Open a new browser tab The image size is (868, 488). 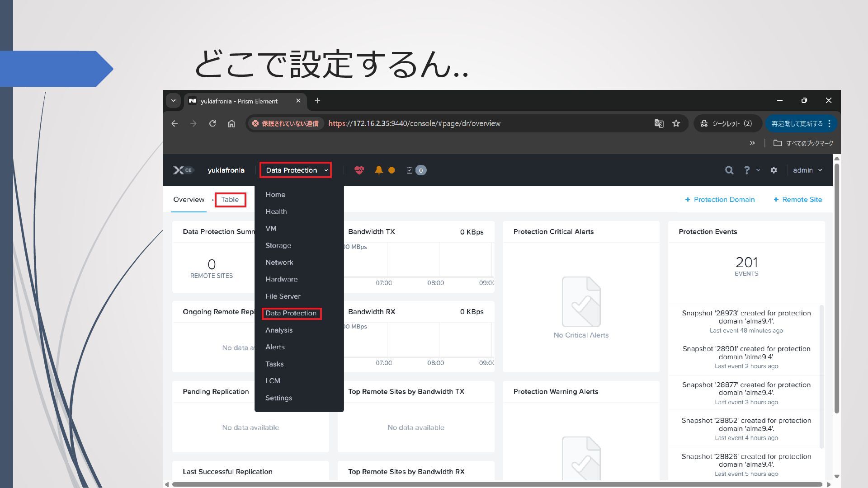tap(317, 101)
